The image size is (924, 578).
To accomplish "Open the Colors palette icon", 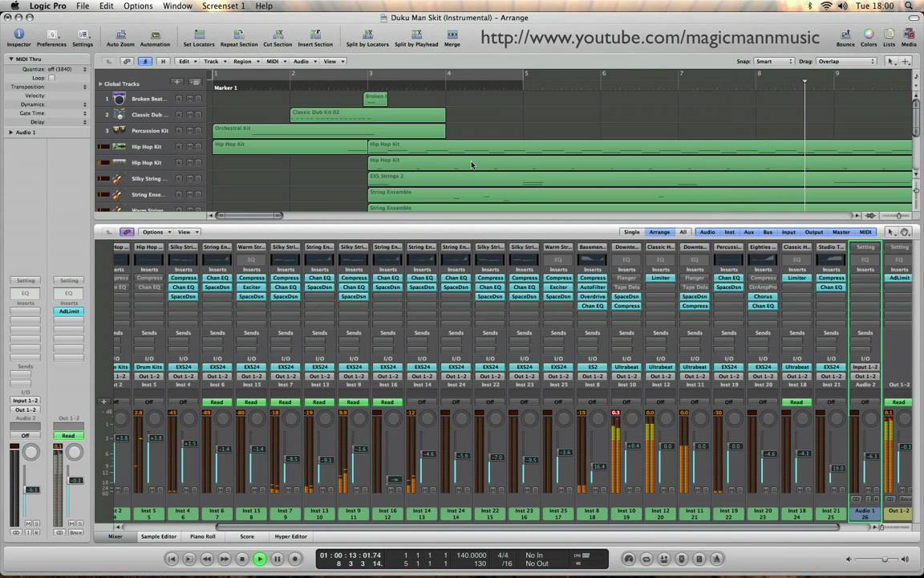I will pos(869,35).
